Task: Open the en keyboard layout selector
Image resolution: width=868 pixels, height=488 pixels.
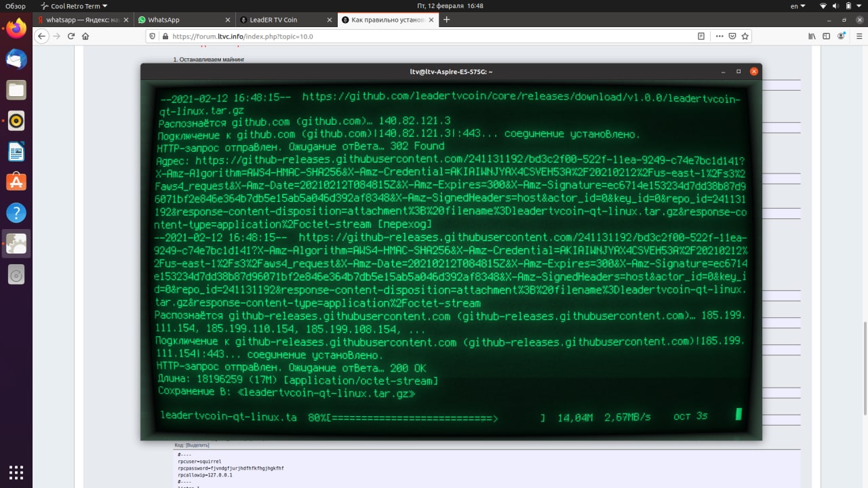Action: [x=797, y=5]
